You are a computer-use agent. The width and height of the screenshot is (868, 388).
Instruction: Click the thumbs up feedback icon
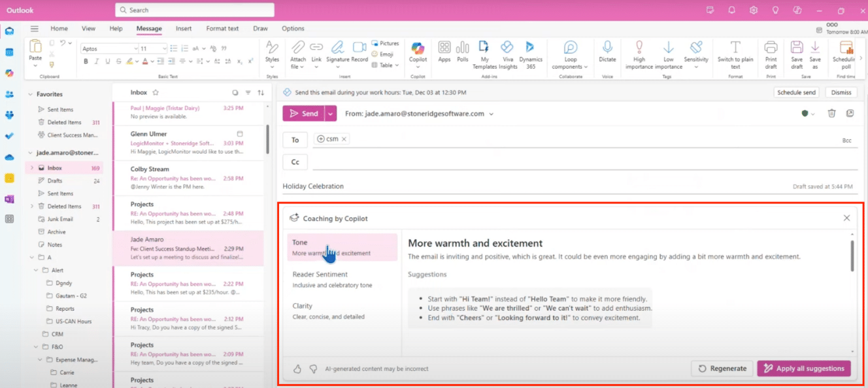(297, 369)
